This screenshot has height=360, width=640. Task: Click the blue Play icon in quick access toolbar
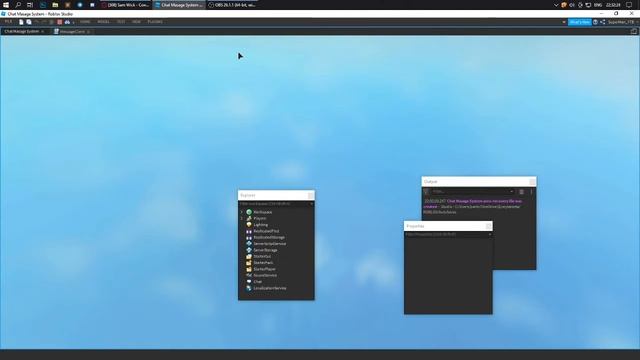(67, 22)
